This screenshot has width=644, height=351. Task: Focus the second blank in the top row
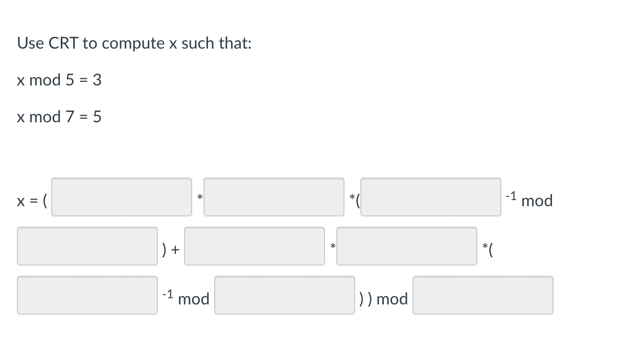[273, 196]
